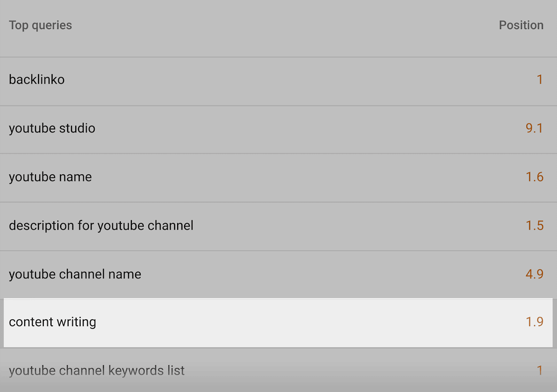Click the 1.9 position value
This screenshot has width=557, height=392.
(x=534, y=322)
